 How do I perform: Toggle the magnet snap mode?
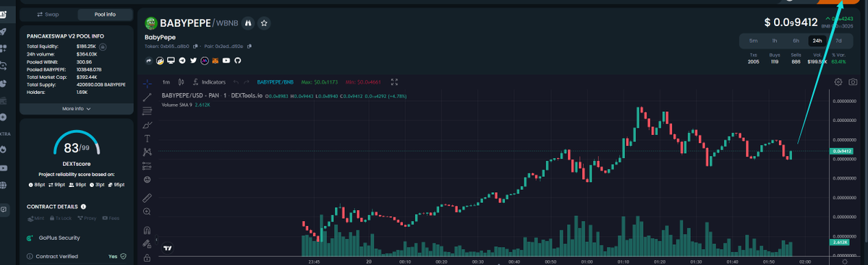pyautogui.click(x=147, y=231)
